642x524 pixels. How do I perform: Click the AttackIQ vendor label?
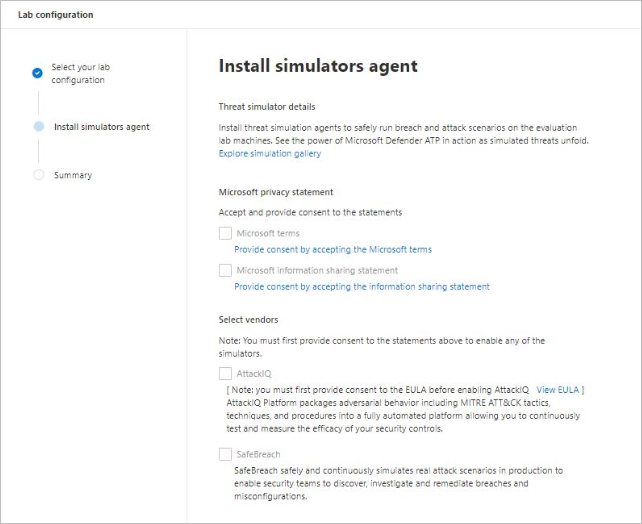pyautogui.click(x=254, y=373)
